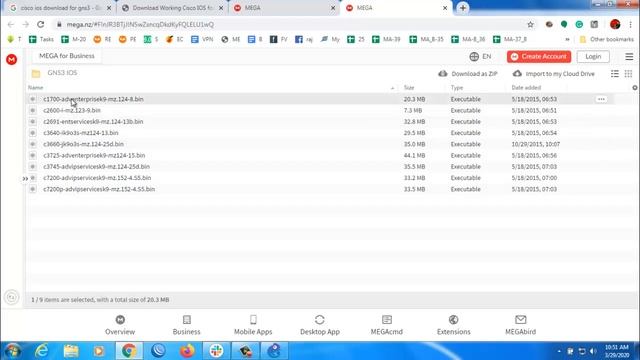The image size is (640, 360).
Task: Open MEGAcmd in the bottom bar
Action: 387,325
